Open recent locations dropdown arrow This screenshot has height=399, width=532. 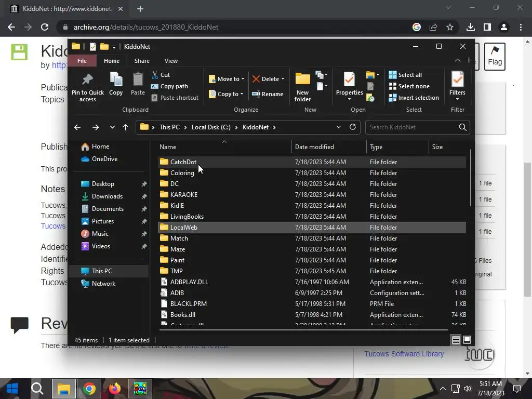[x=112, y=127]
